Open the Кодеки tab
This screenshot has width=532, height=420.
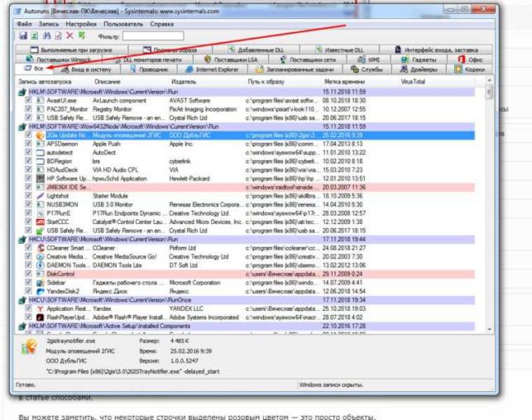[x=470, y=69]
